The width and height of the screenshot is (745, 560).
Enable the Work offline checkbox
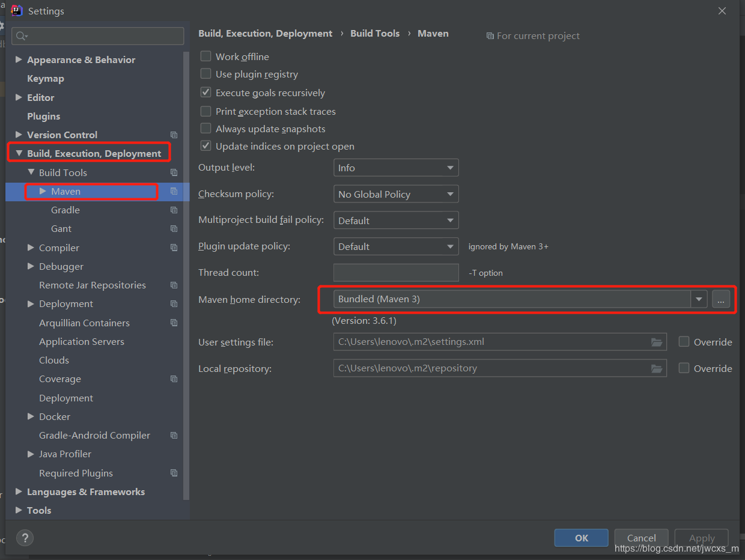[x=206, y=56]
